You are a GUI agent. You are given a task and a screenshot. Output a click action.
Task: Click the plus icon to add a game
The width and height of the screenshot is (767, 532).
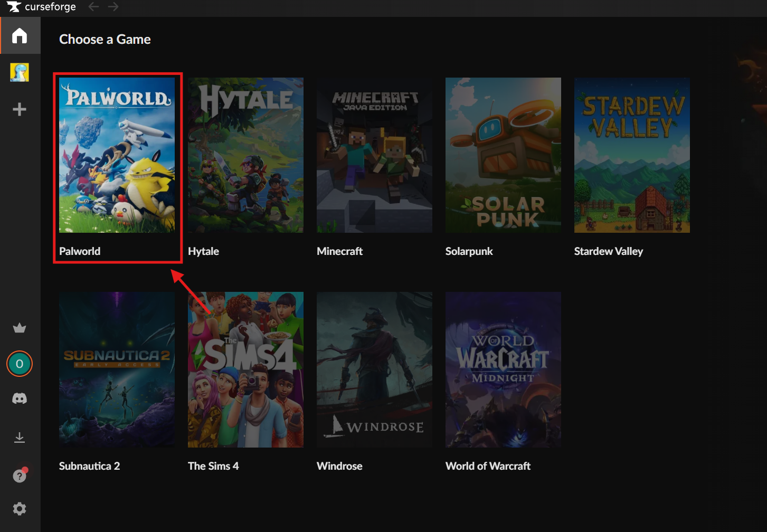pos(20,109)
